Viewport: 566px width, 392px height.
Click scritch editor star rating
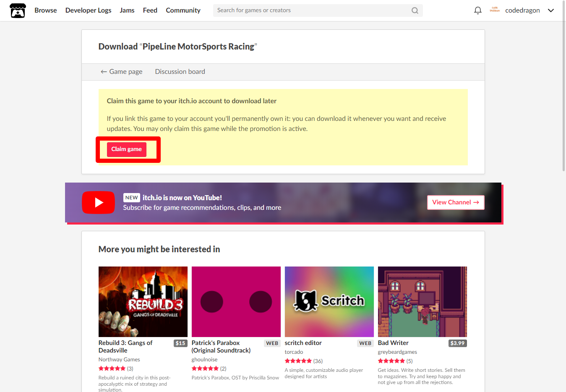[298, 361]
